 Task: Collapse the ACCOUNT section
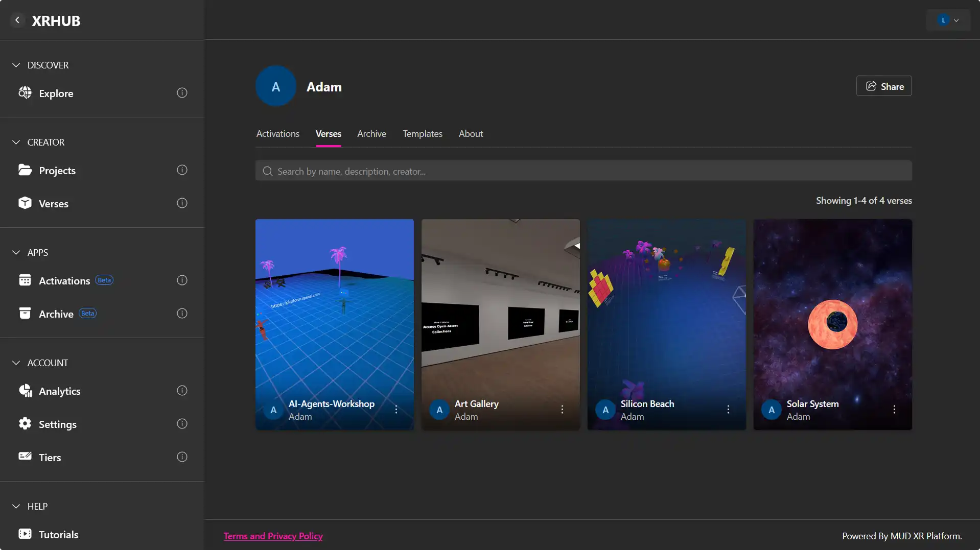click(16, 363)
